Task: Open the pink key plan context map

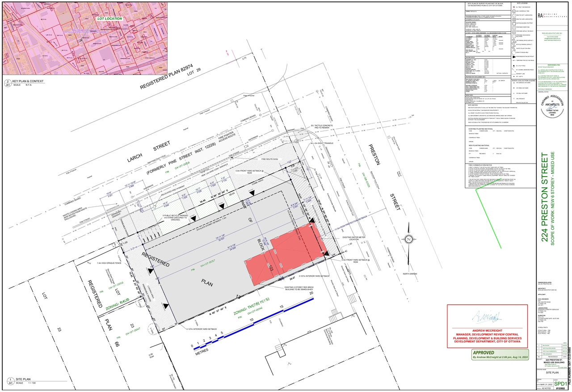Action: [85, 38]
